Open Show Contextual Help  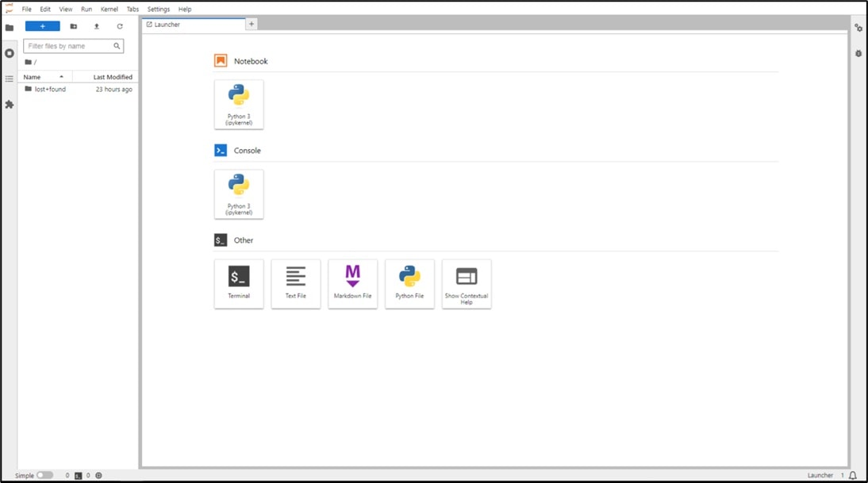[x=467, y=284]
